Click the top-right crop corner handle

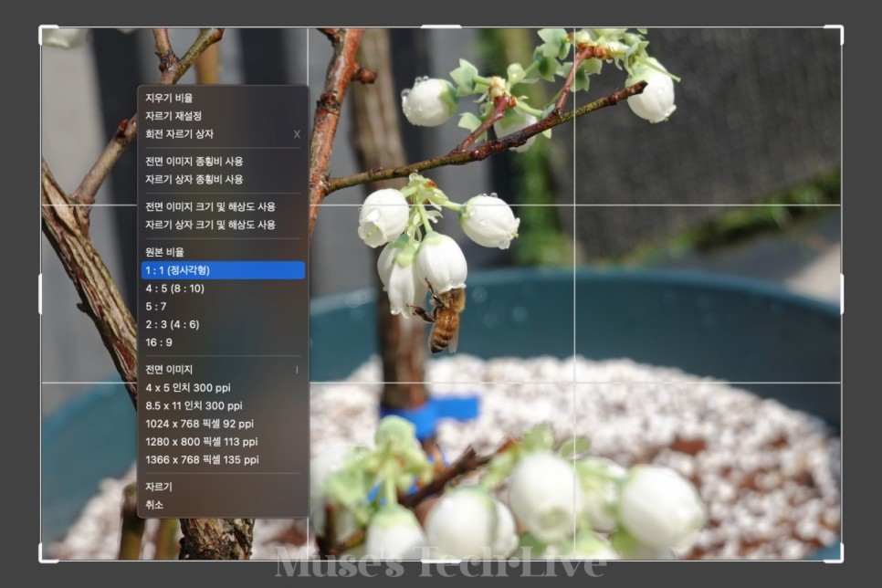(840, 28)
